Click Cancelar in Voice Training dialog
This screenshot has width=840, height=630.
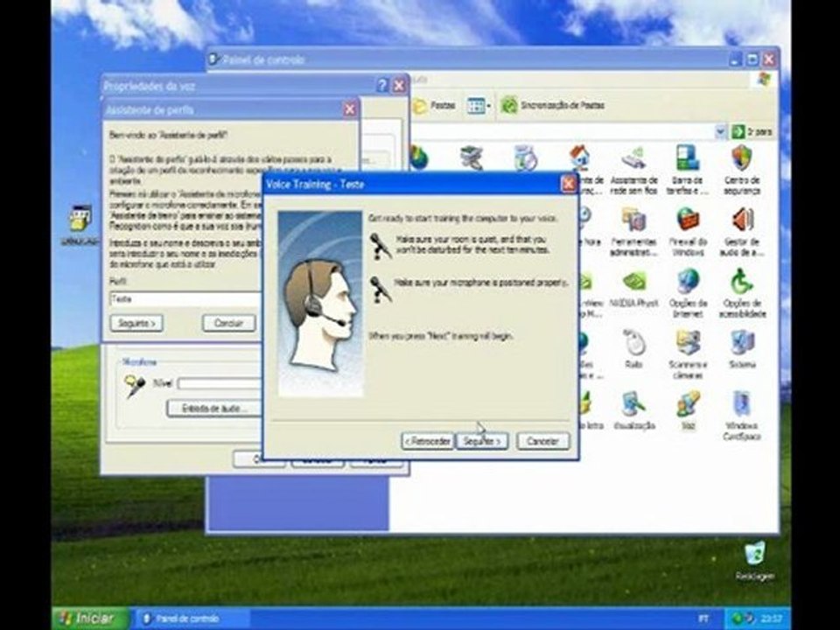coord(542,441)
